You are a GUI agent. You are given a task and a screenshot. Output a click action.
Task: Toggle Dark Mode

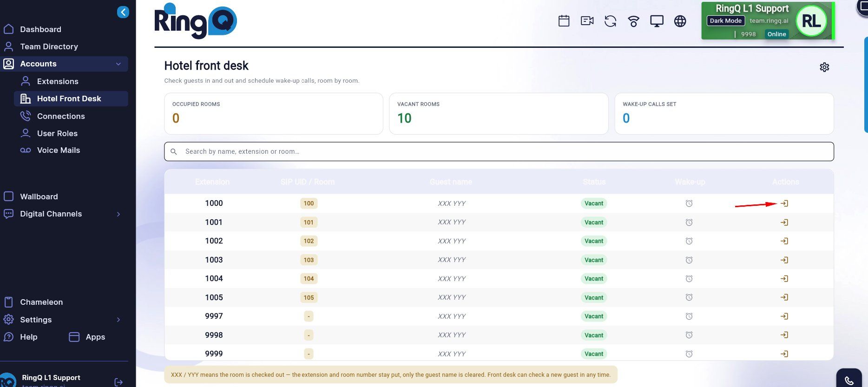726,21
